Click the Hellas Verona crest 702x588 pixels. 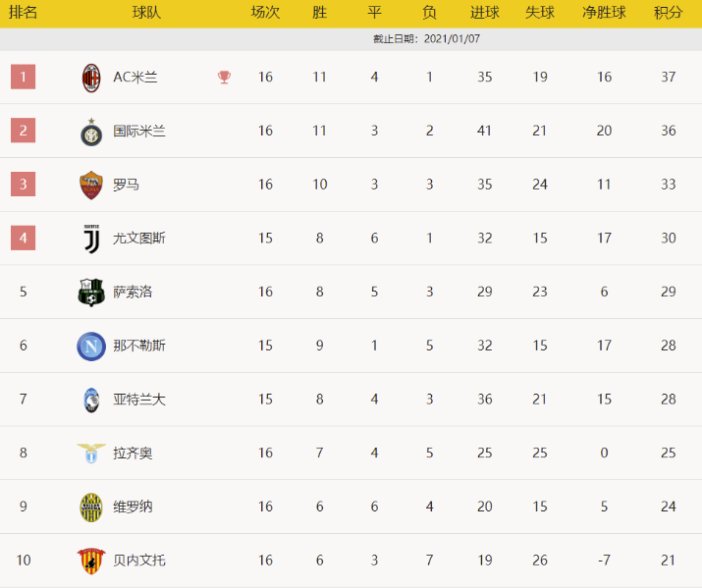coord(91,507)
